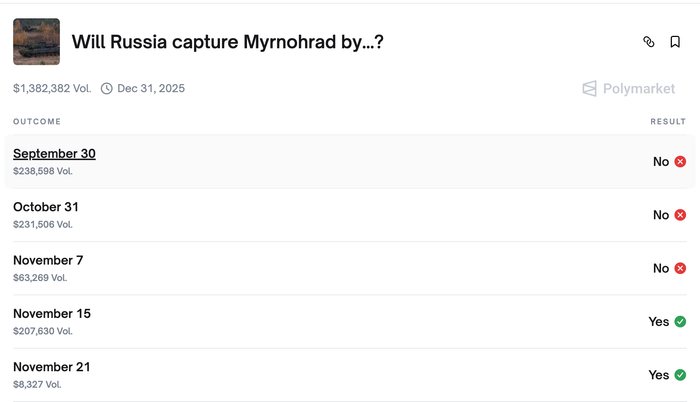Open the September 30 outcome link

pos(54,154)
